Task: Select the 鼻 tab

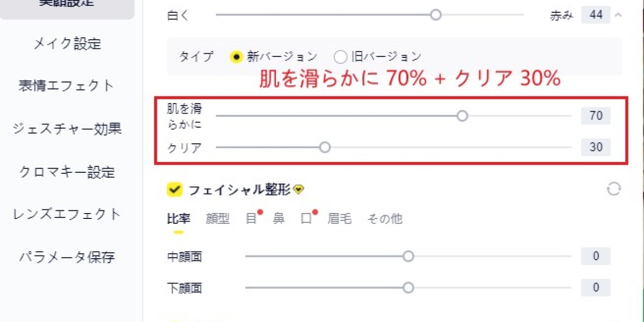Action: tap(278, 218)
